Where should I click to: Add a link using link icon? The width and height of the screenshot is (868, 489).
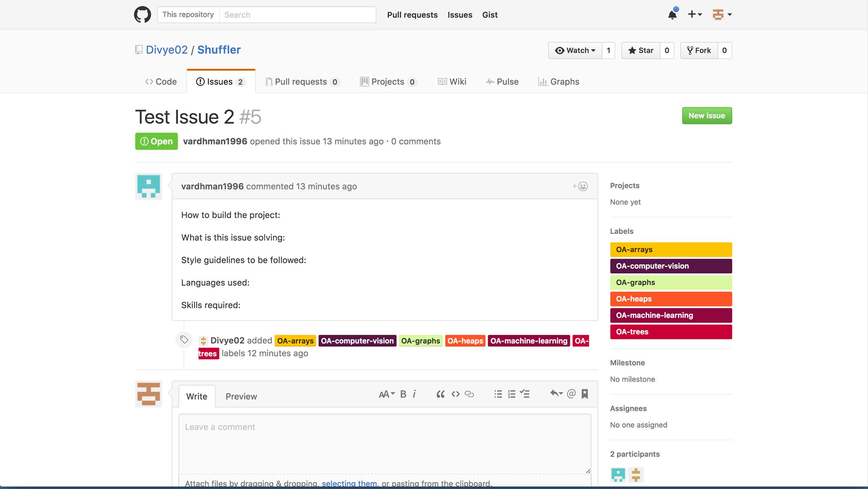469,394
